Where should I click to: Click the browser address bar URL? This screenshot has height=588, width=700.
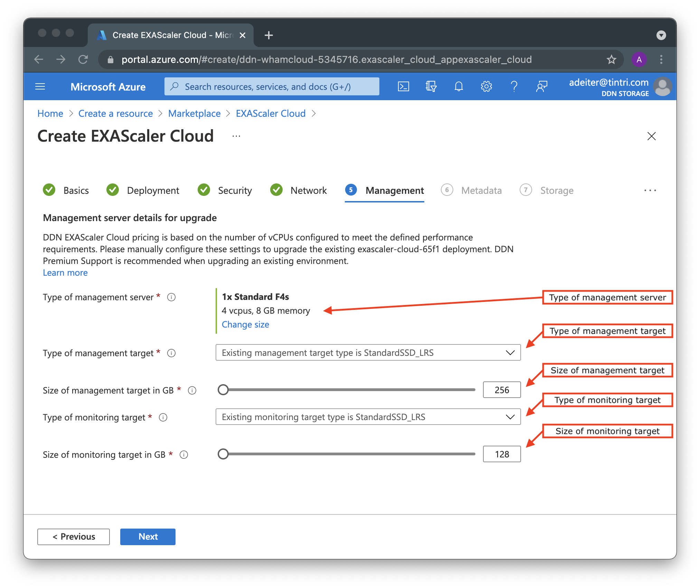[327, 59]
